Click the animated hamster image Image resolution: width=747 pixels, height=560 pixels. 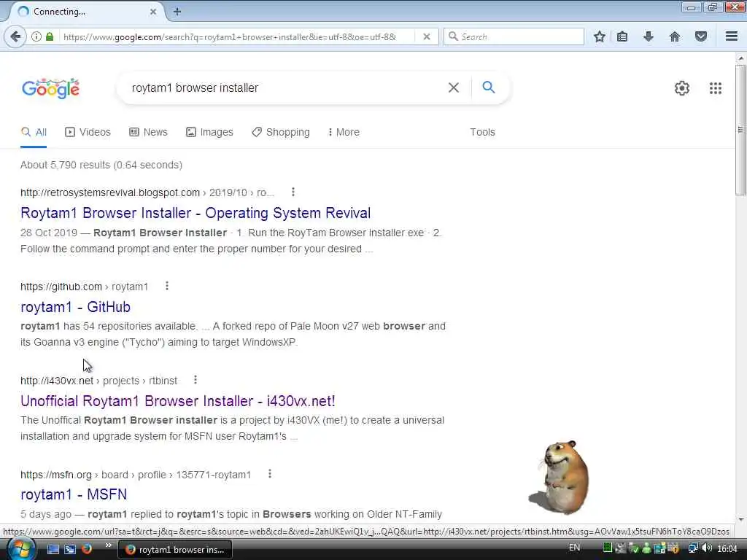(560, 478)
